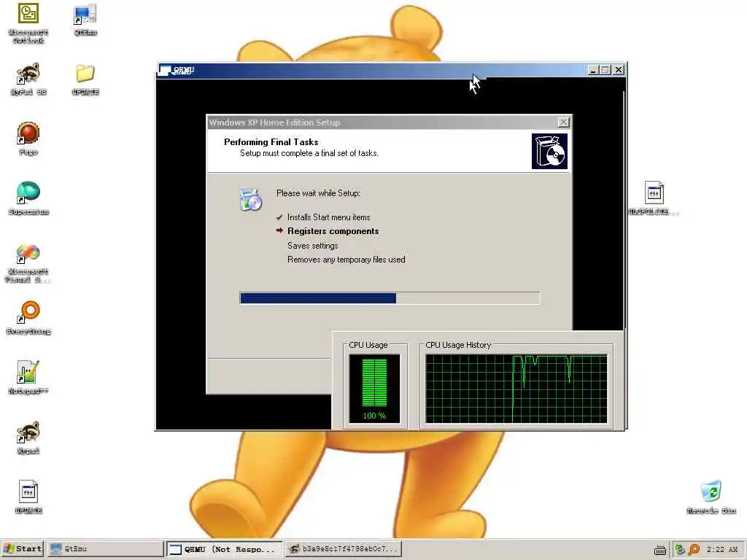Close the Windows XP Home Edition Setup dialog

click(563, 122)
